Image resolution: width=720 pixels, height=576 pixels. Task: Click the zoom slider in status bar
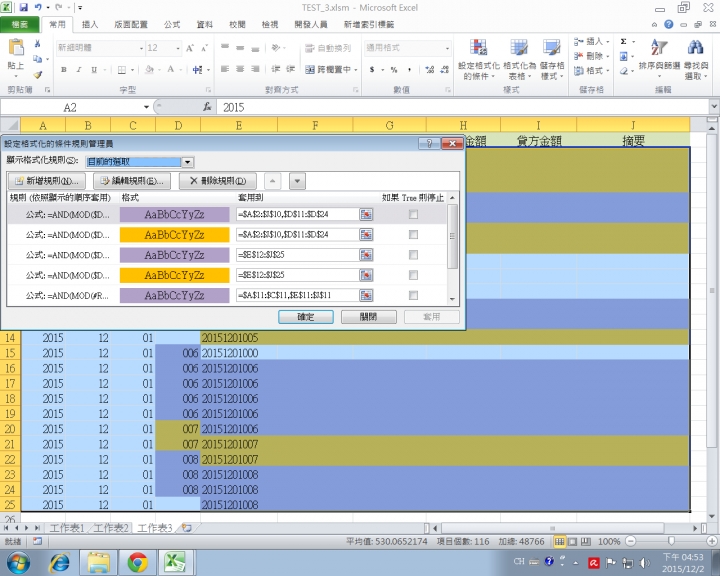click(671, 542)
